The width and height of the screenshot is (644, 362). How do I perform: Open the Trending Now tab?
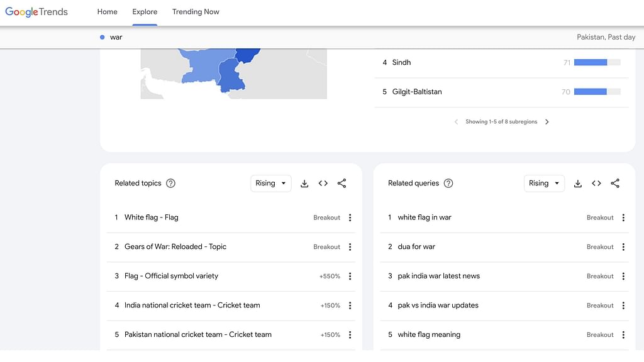coord(196,12)
